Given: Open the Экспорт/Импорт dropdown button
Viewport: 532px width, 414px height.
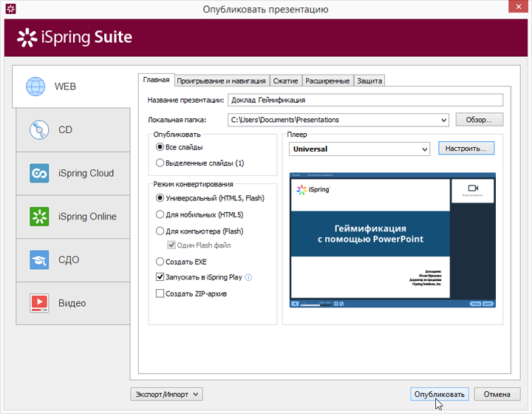Looking at the screenshot, I should [x=166, y=394].
